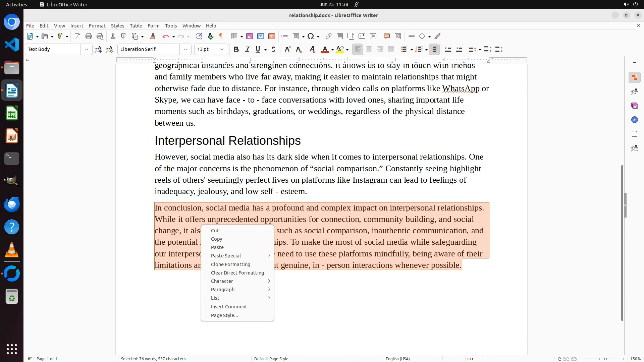
Task: Choose Clear Direct Formatting from context menu
Action: (237, 273)
